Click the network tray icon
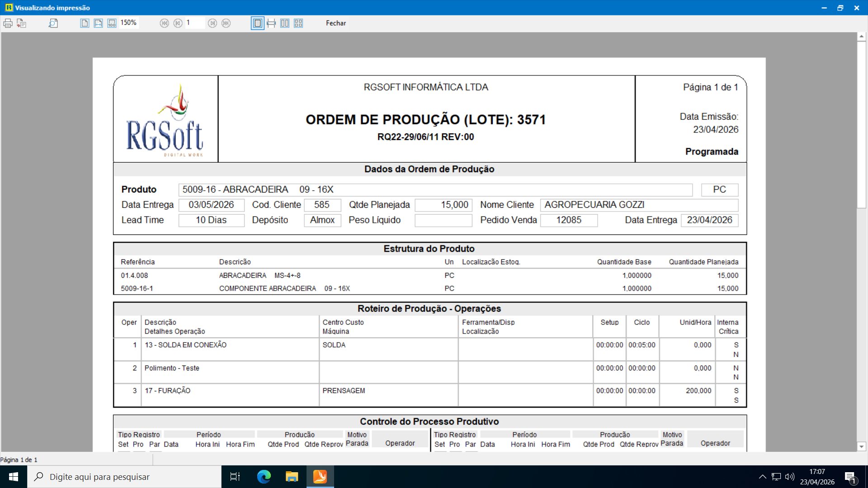This screenshot has width=868, height=488. click(x=776, y=477)
